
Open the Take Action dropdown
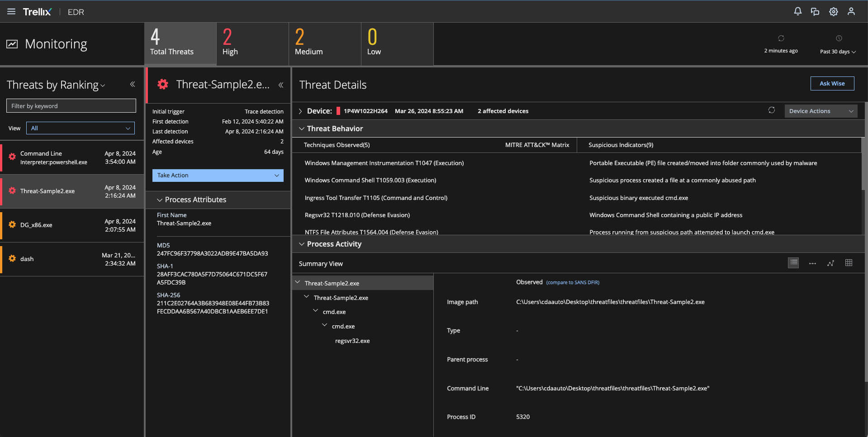[218, 176]
